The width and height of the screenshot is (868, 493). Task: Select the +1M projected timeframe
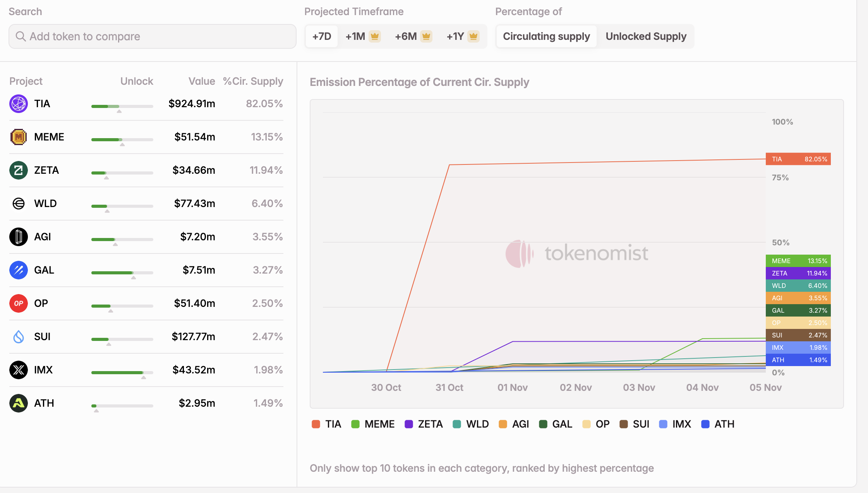[x=363, y=36]
